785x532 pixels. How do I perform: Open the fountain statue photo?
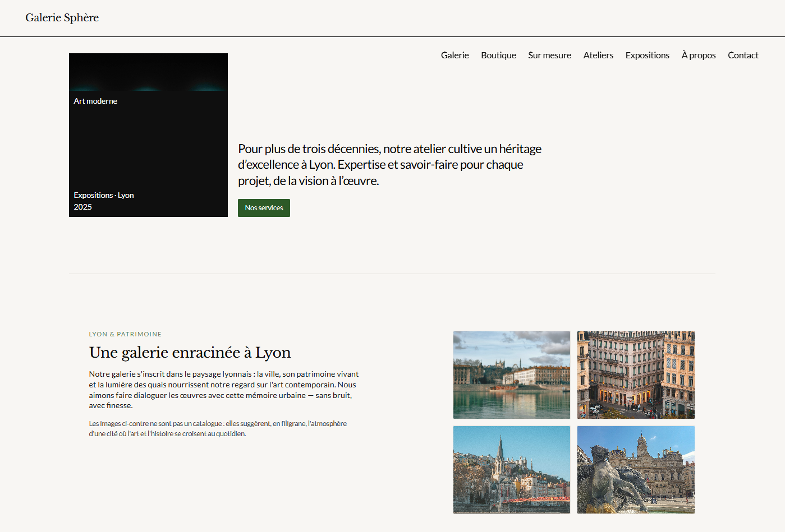point(636,469)
